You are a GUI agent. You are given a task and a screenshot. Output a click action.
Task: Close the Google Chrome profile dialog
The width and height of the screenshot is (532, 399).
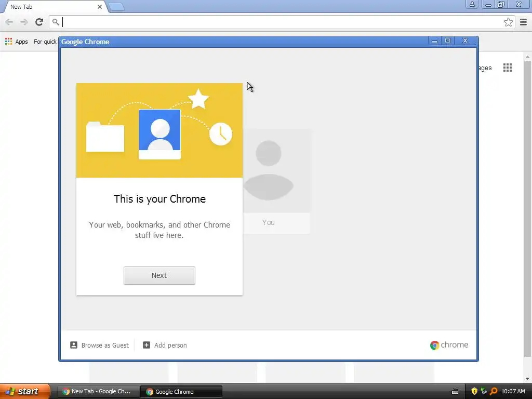pyautogui.click(x=465, y=41)
